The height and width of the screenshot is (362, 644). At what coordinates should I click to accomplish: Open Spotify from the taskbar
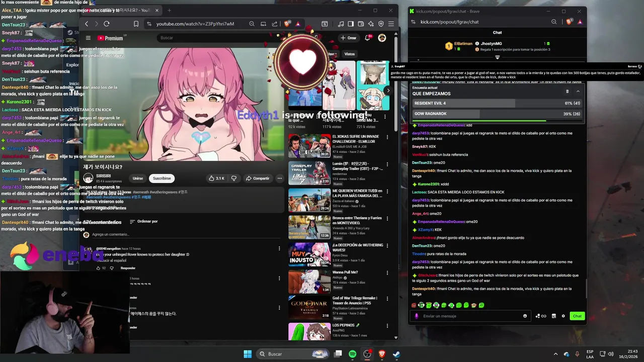tap(353, 354)
